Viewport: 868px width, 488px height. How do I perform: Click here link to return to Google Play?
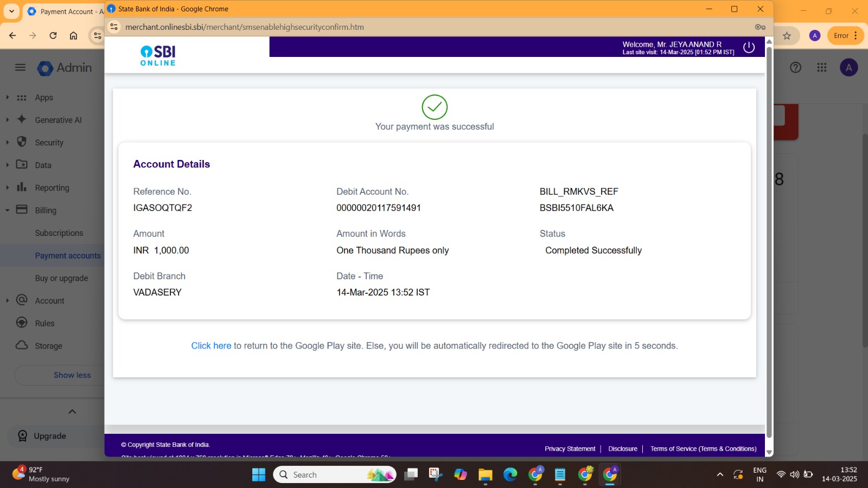211,346
